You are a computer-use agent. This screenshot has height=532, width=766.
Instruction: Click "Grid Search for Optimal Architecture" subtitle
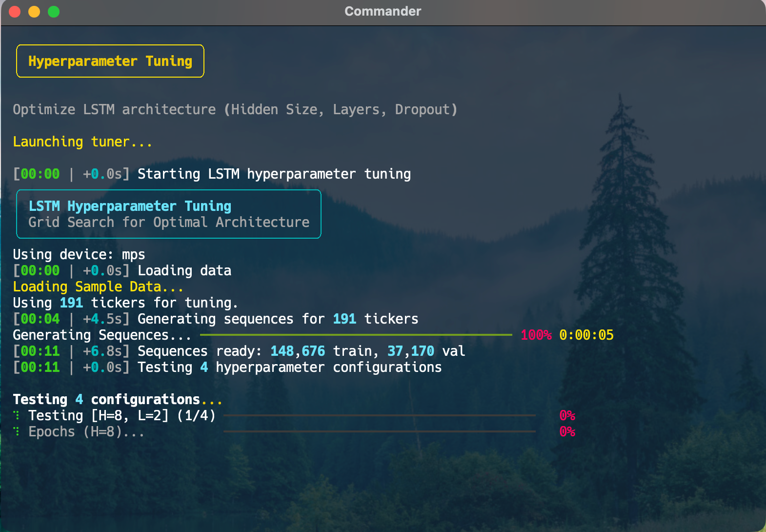(x=169, y=222)
